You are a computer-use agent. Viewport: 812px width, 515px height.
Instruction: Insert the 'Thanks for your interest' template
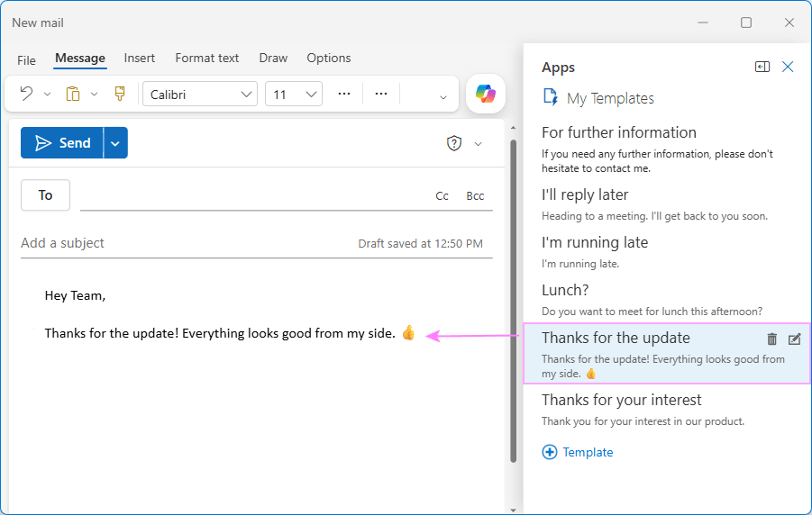667,410
